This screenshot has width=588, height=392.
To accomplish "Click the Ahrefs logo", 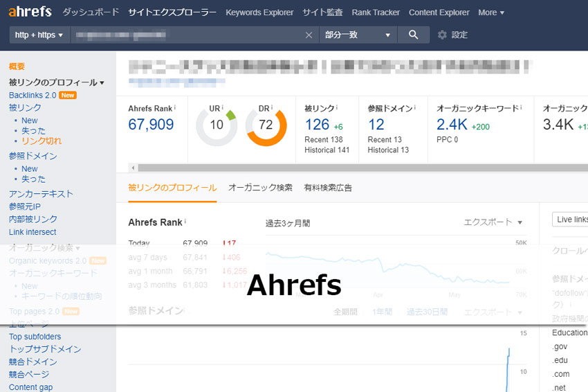I will [x=30, y=12].
